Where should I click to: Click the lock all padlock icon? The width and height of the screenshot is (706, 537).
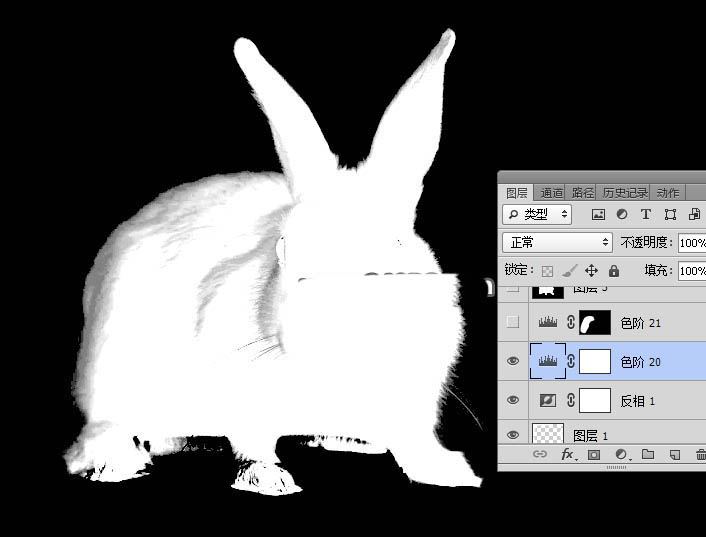[613, 271]
